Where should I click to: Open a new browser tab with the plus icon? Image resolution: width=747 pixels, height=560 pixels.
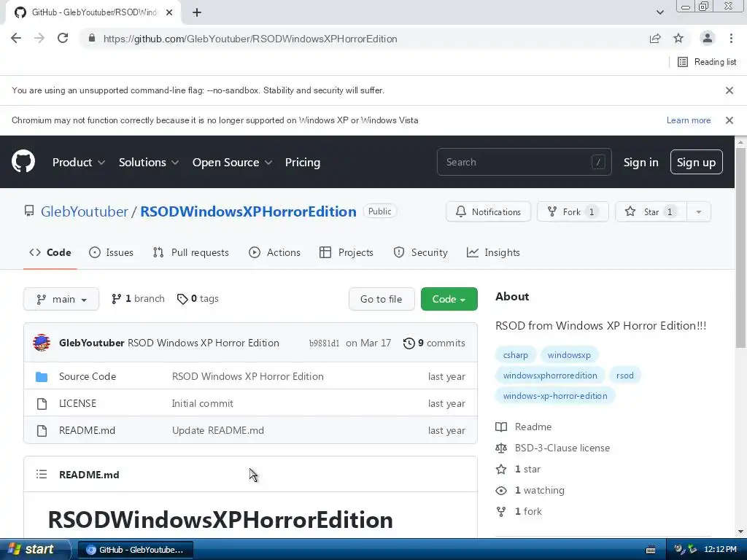click(197, 13)
